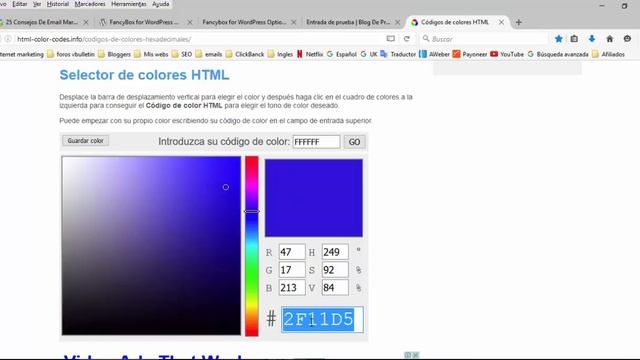Viewport: 640px width, 360px height.
Task: Click the B value field showing 213
Action: (x=292, y=288)
